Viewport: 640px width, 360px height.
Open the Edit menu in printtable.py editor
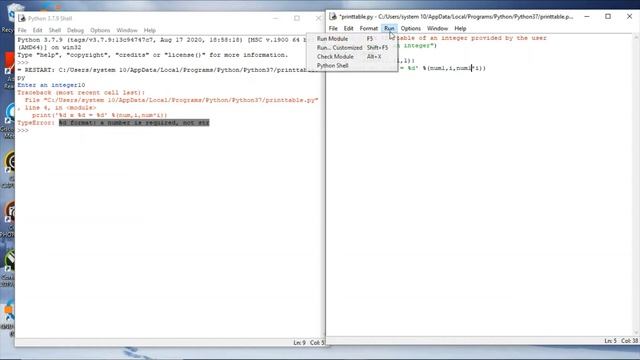[x=348, y=29]
